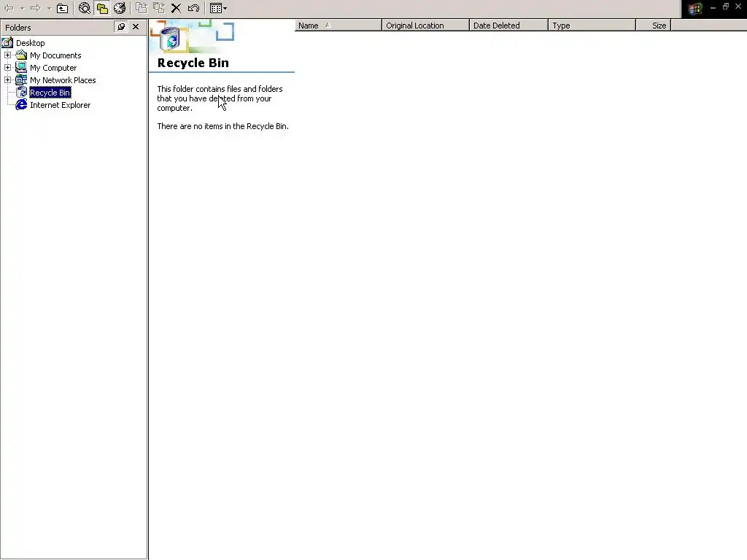This screenshot has height=560, width=747.
Task: Click the My Documents folder icon
Action: [x=21, y=55]
